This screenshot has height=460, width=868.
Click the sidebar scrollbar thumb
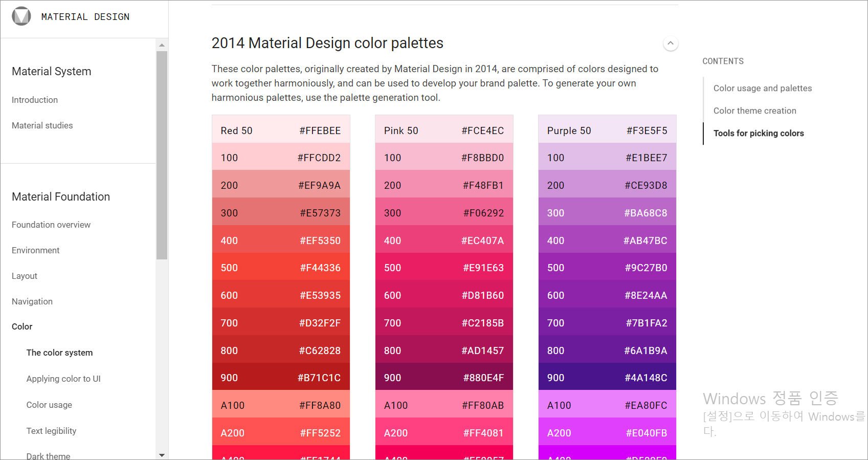tap(162, 155)
